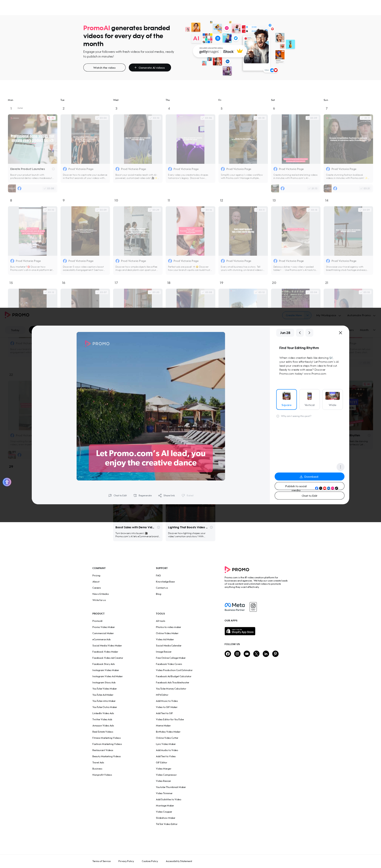381x868 pixels.
Task: Select the Vertical video format
Action: click(309, 399)
